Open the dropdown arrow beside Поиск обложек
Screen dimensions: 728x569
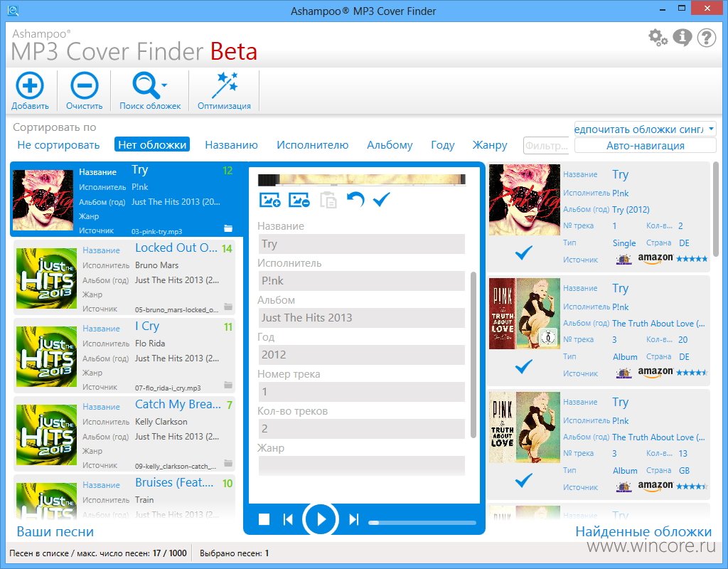click(x=164, y=85)
